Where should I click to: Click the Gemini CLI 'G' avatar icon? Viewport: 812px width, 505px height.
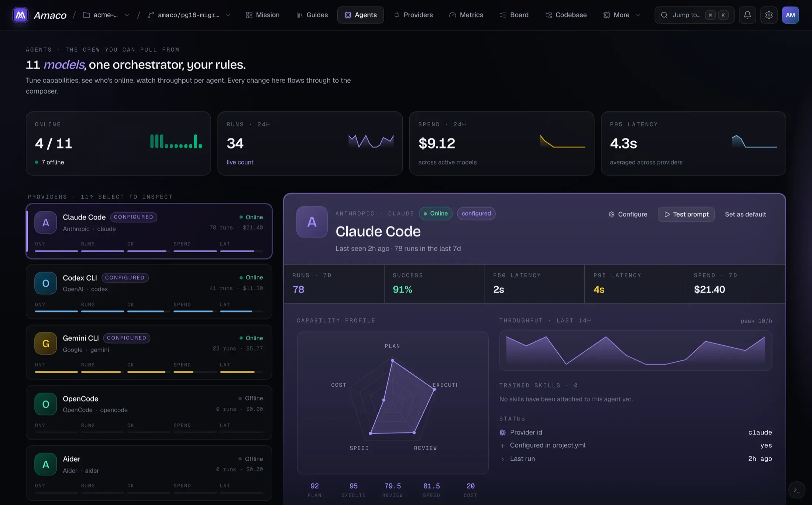point(46,343)
